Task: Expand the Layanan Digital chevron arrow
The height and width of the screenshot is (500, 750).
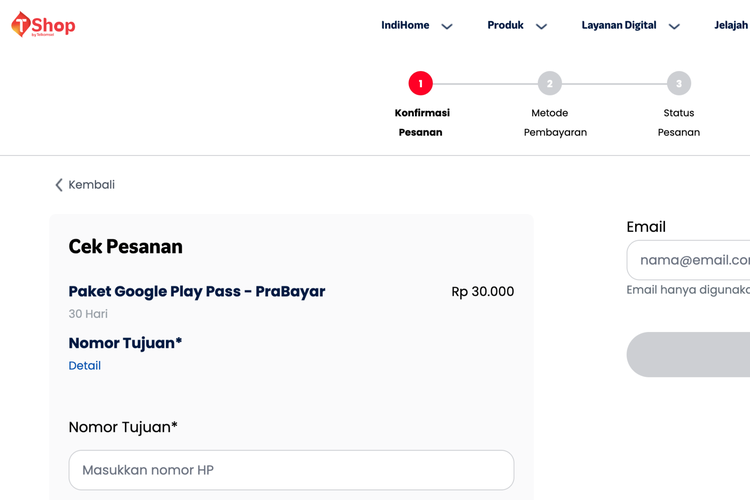Action: 674,26
